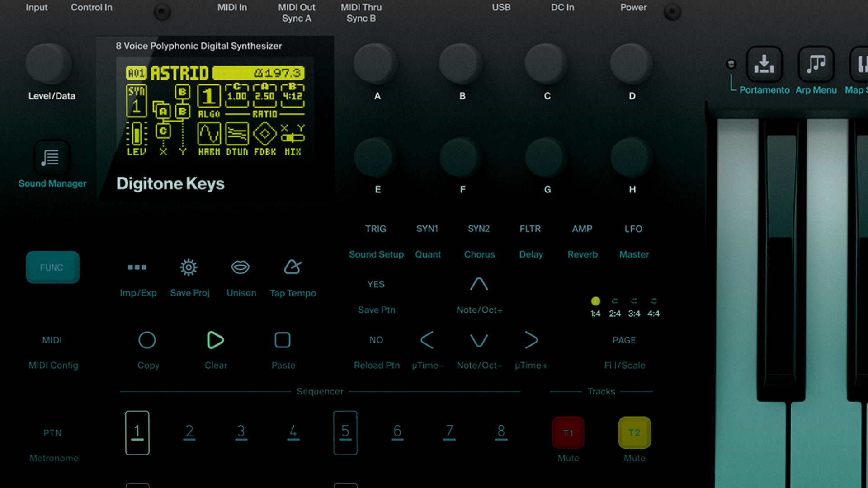Click the MIX icon on the display
This screenshot has height=488, width=868.
(x=292, y=134)
